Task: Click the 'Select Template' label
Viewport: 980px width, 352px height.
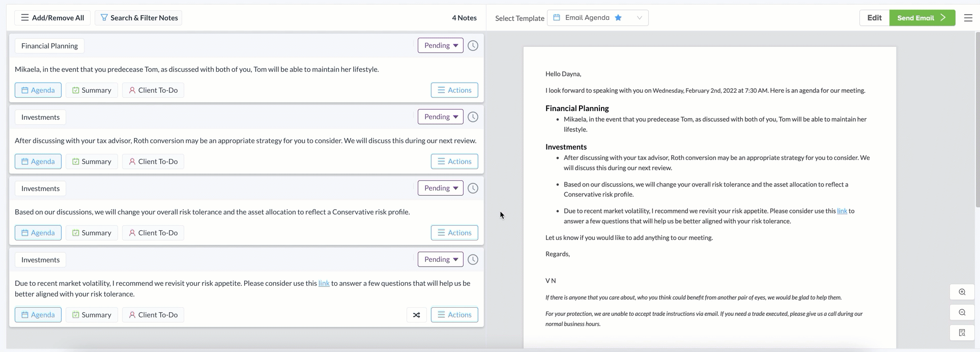Action: click(520, 18)
